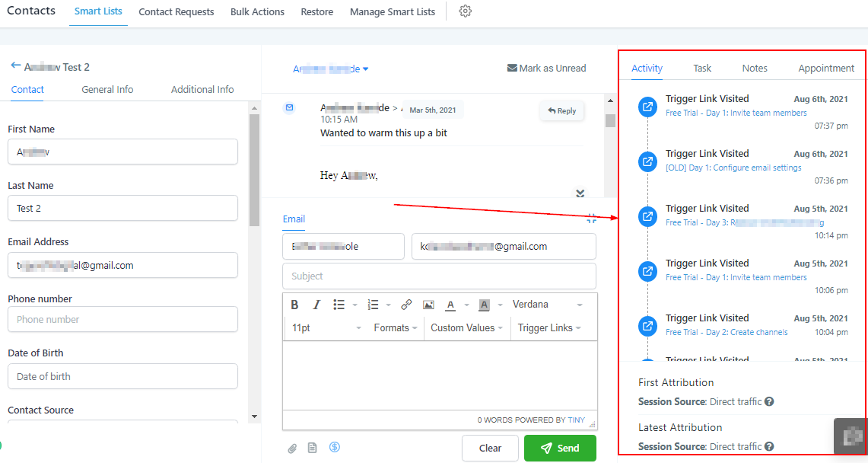
Task: Click the Date of birth field
Action: coord(123,376)
